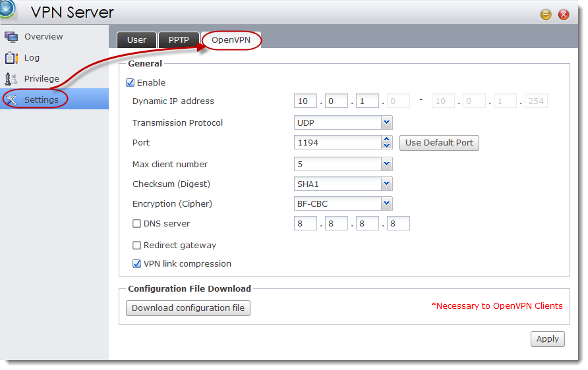Disable VPN link compression checkbox

click(x=137, y=263)
